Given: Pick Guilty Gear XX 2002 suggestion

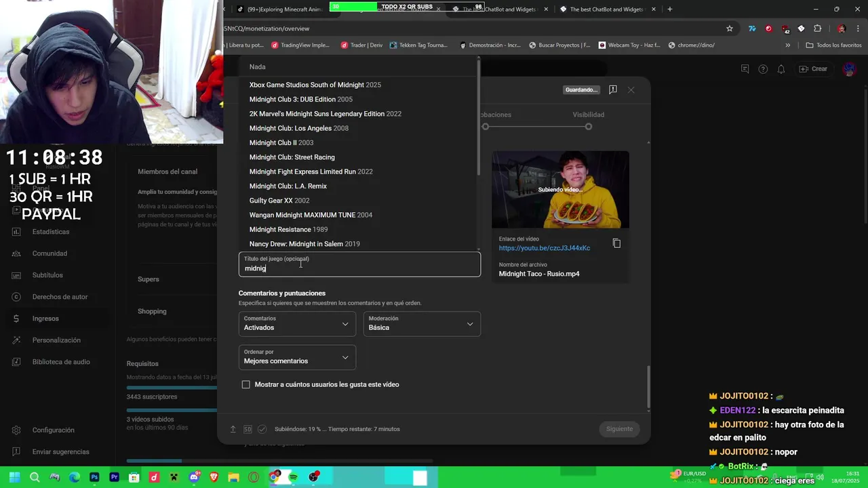Looking at the screenshot, I should (x=359, y=201).
